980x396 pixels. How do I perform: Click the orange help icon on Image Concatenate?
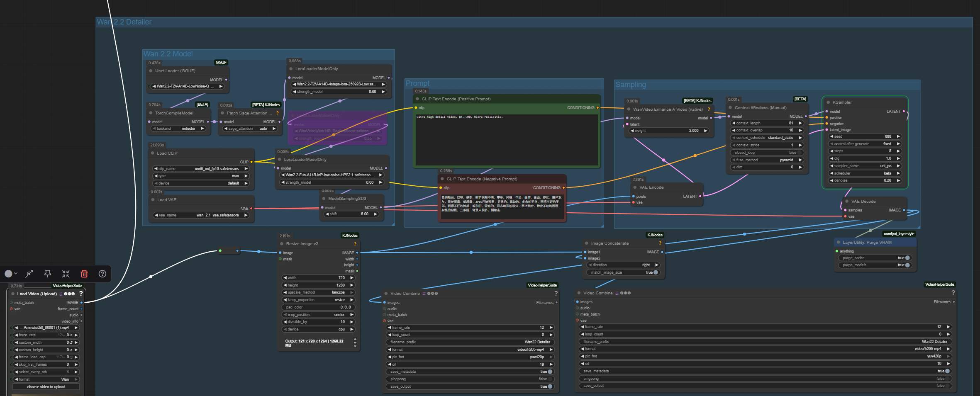click(x=660, y=243)
